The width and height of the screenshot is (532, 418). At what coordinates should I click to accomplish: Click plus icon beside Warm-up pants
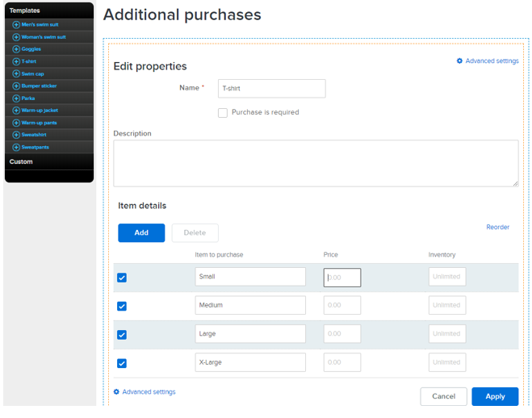(x=16, y=123)
